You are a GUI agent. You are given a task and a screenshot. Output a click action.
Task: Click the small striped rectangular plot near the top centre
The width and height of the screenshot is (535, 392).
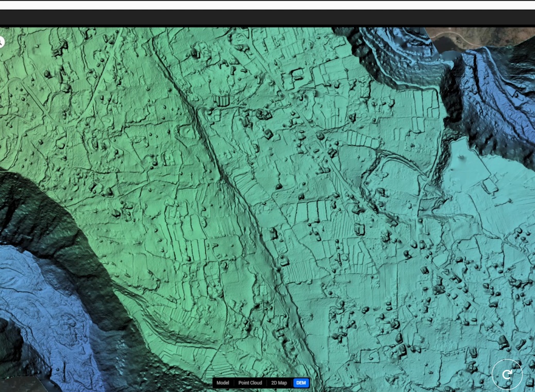pos(220,100)
